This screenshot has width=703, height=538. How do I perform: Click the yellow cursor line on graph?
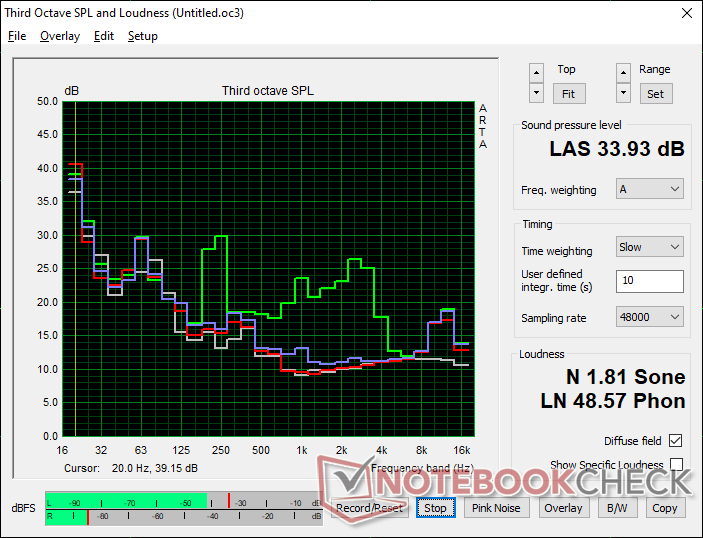[75, 269]
